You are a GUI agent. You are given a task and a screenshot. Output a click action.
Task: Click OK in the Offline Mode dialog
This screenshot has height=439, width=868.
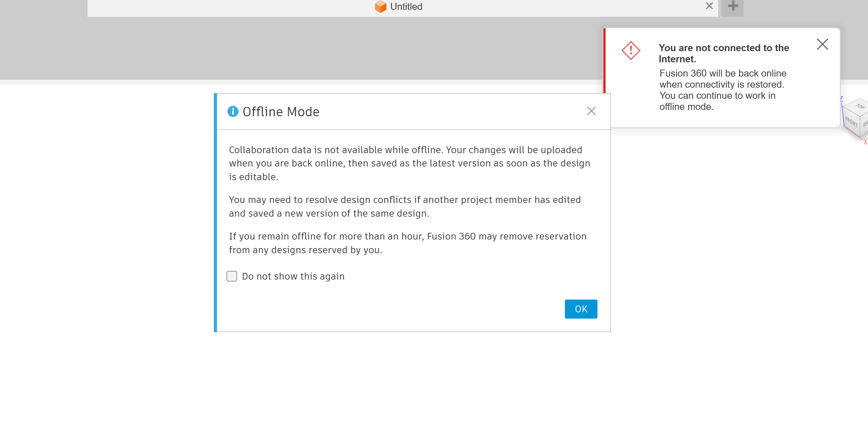pyautogui.click(x=581, y=309)
